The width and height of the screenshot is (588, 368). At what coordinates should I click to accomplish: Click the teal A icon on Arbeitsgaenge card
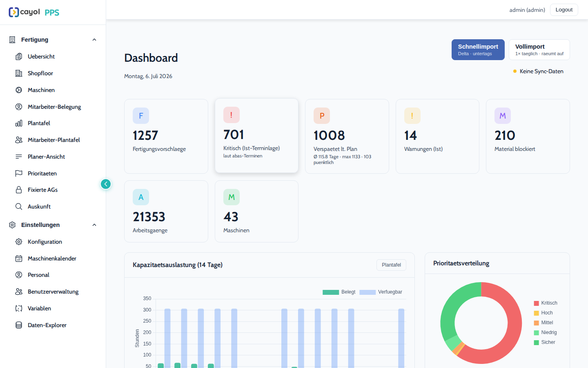pos(141,197)
